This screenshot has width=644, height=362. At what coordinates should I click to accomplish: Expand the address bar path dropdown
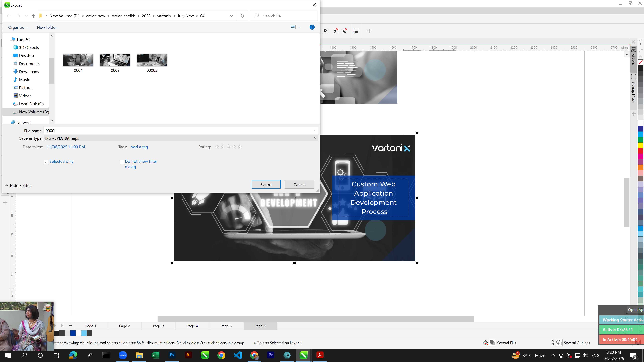(231, 16)
